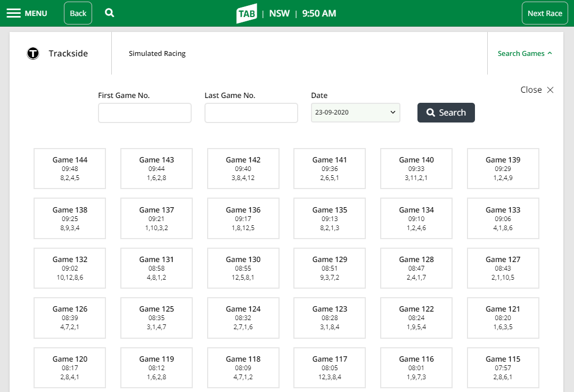
Task: View Game 129 at 08:51
Action: tap(330, 268)
